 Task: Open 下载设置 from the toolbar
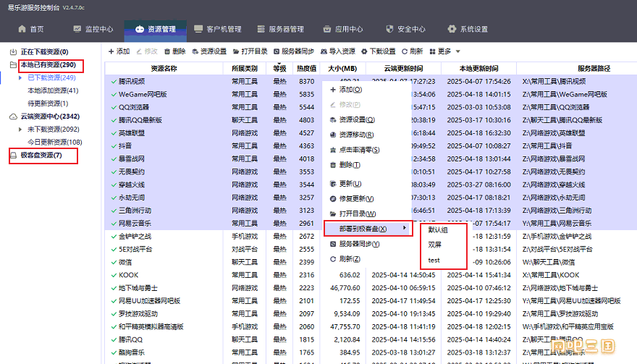[x=378, y=51]
